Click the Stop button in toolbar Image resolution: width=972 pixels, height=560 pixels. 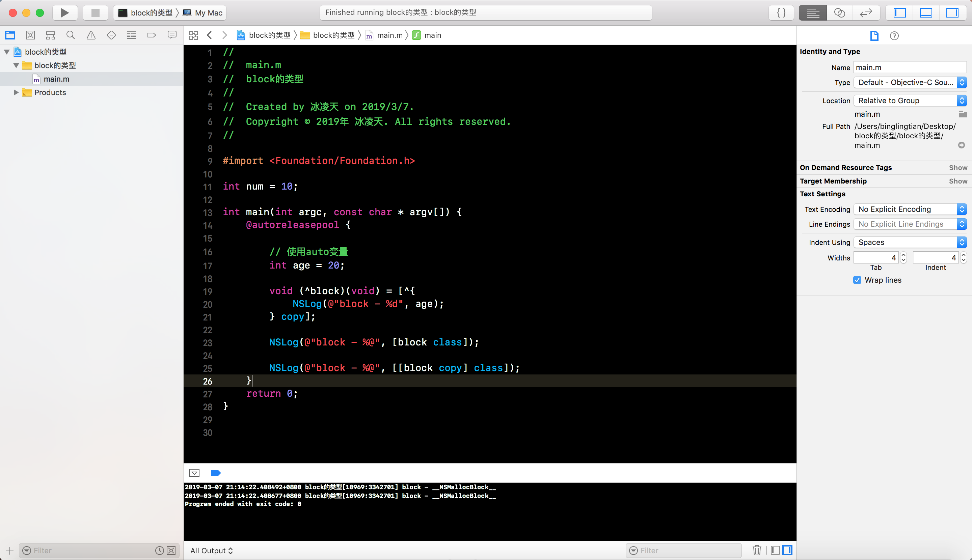(95, 13)
